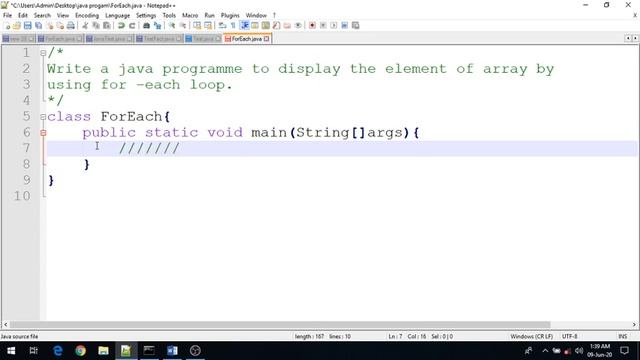Collapse the comment block fold at line 1
Viewport: 640px width, 360px height.
point(43,53)
